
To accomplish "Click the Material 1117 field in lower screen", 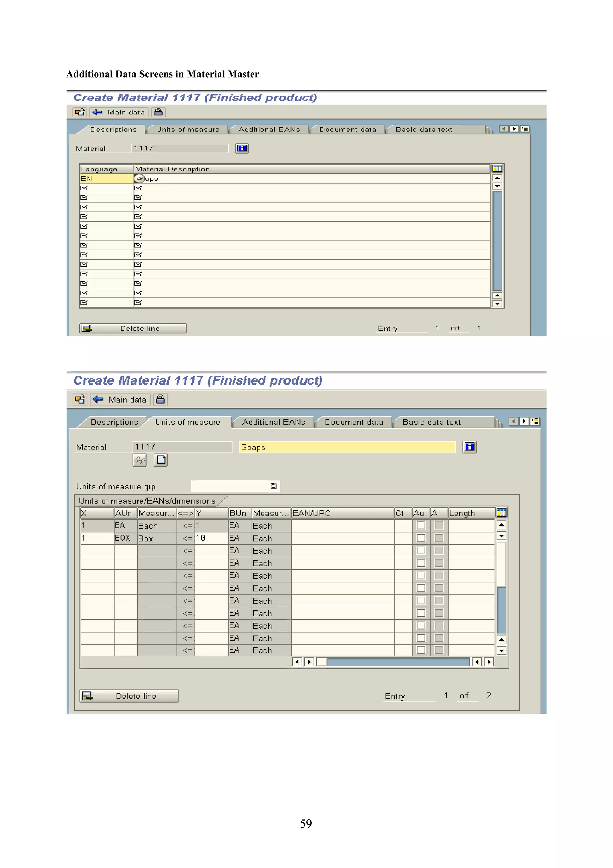I will coord(182,447).
